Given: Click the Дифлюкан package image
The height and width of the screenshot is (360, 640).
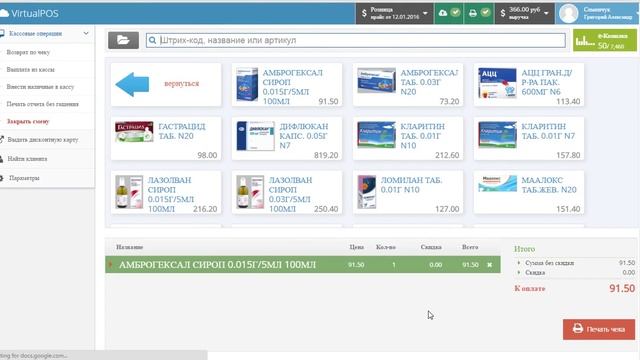Looking at the screenshot, I should [256, 136].
